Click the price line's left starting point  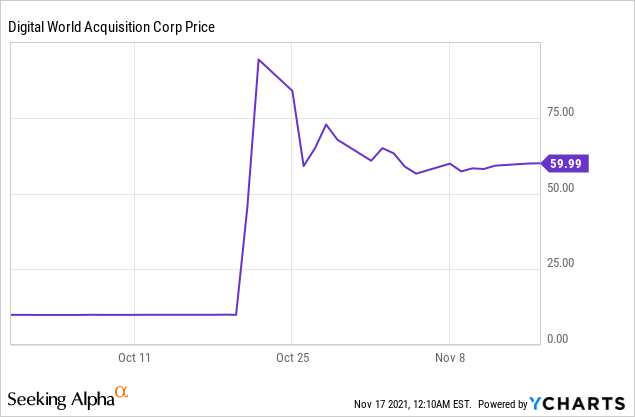click(x=11, y=314)
